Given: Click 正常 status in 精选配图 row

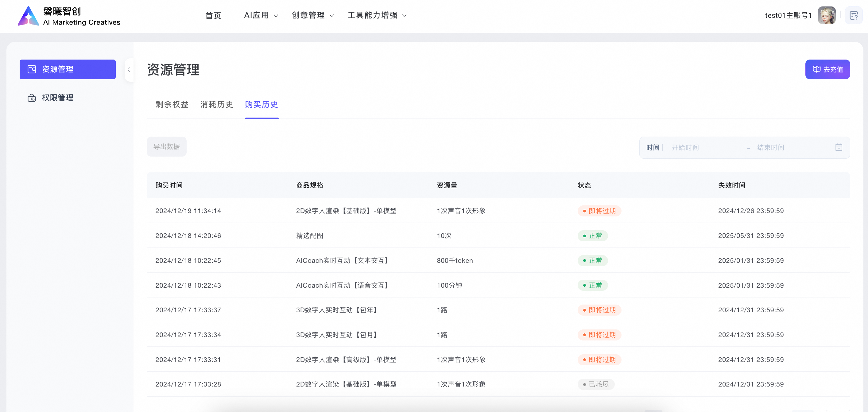Looking at the screenshot, I should (592, 236).
